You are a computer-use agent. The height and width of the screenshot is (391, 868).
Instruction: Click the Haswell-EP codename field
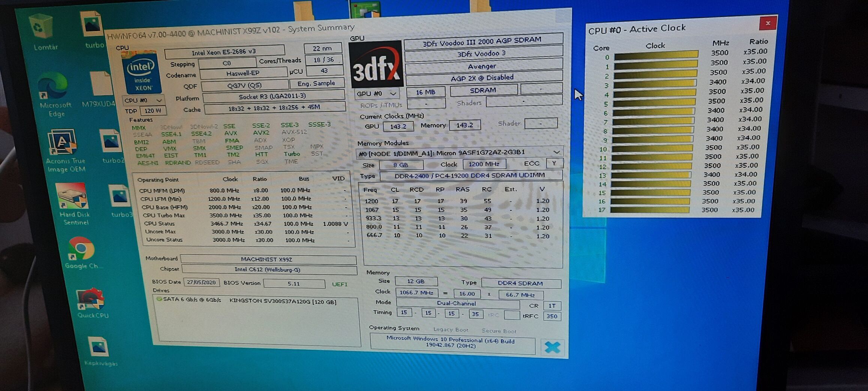[x=243, y=74]
